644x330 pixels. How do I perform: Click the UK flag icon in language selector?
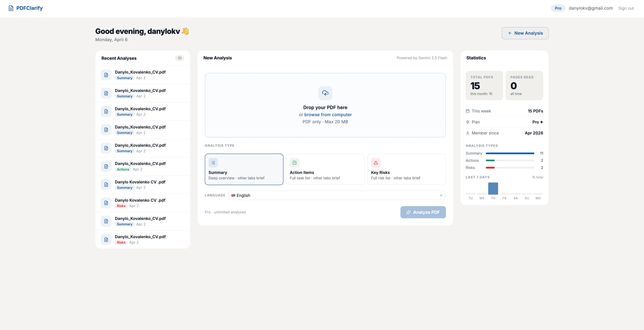point(233,195)
